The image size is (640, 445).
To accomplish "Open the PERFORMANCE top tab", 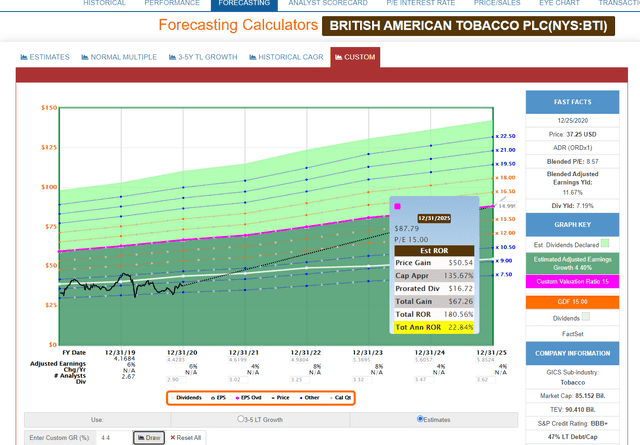I will (172, 3).
